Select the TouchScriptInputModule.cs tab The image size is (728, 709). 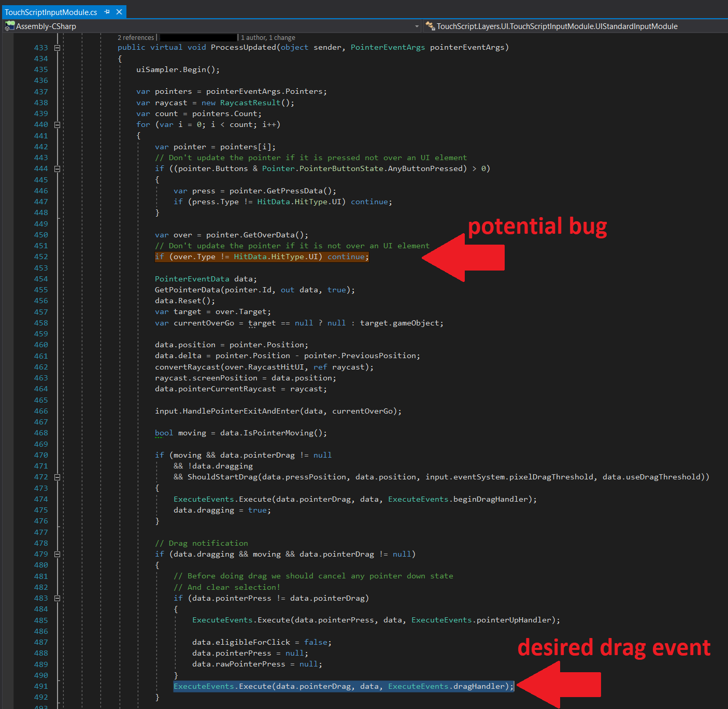[52, 11]
